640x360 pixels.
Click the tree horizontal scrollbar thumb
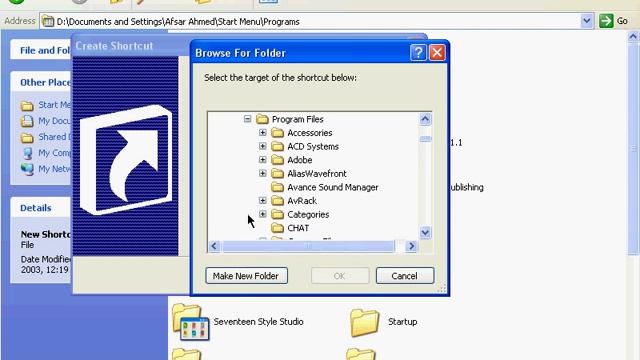[x=309, y=246]
